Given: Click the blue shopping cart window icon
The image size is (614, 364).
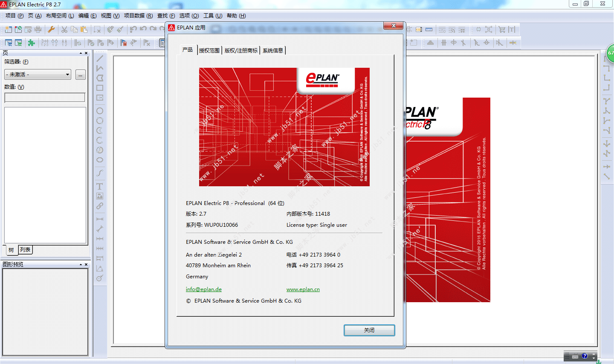Looking at the screenshot, I should [8, 43].
